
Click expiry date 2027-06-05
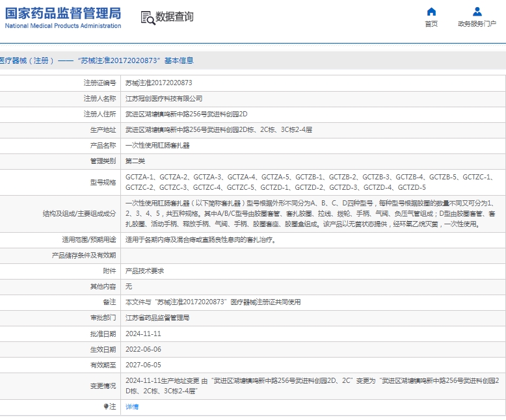tap(143, 365)
